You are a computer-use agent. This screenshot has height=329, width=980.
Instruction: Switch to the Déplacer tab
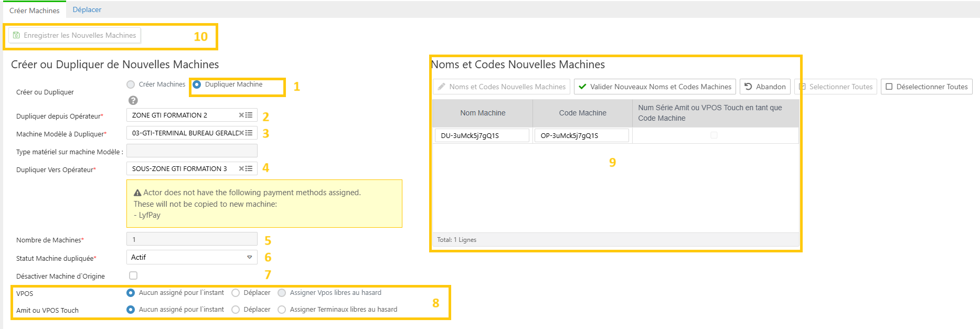point(87,10)
